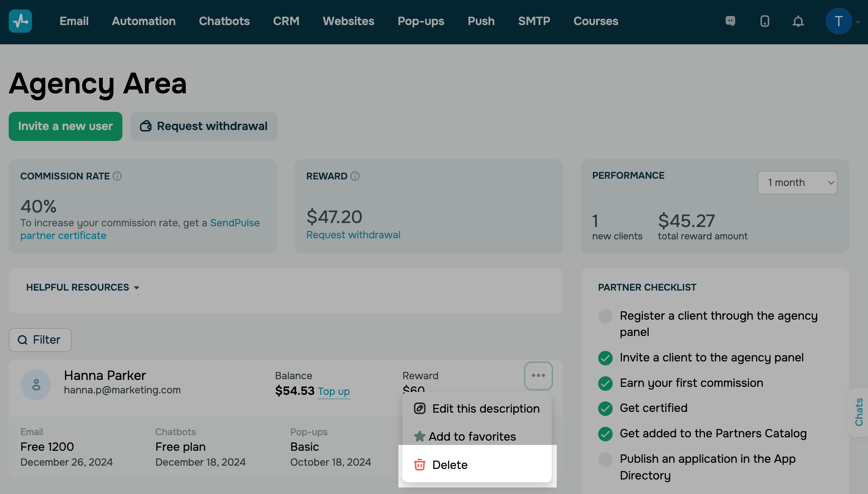
Task: Click the 'Top up' balance link
Action: [333, 391]
